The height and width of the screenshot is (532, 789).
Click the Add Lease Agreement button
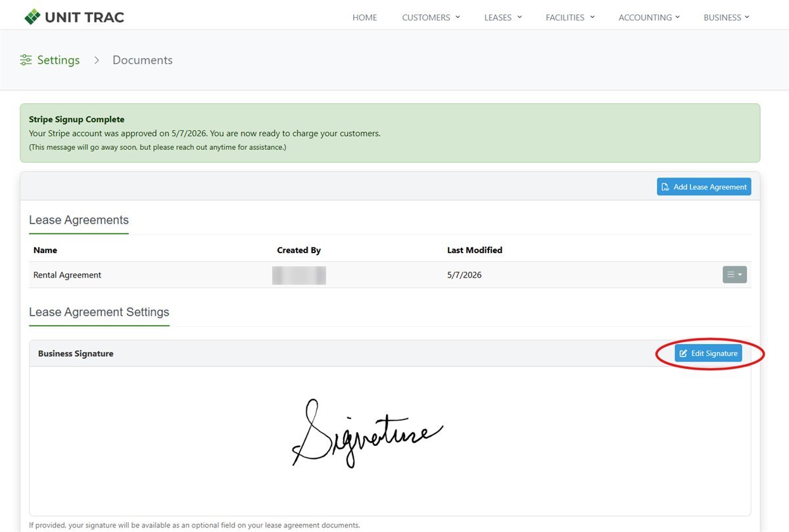(x=704, y=187)
